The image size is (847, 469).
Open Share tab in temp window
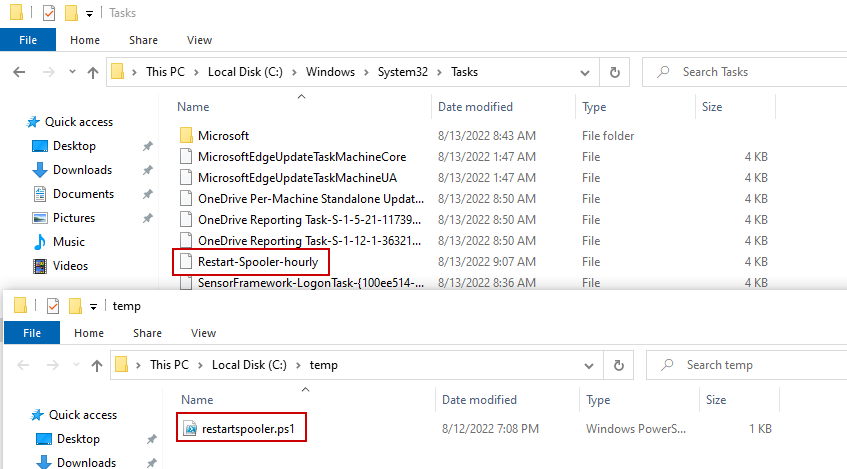click(147, 333)
